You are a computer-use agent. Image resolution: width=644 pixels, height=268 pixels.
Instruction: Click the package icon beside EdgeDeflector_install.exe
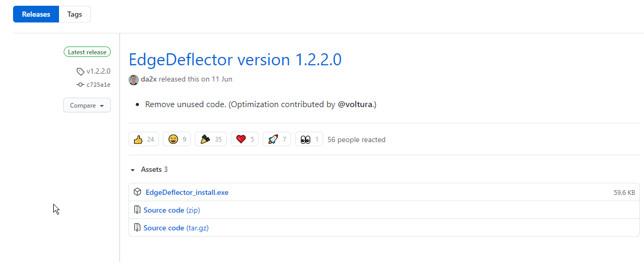(x=137, y=192)
